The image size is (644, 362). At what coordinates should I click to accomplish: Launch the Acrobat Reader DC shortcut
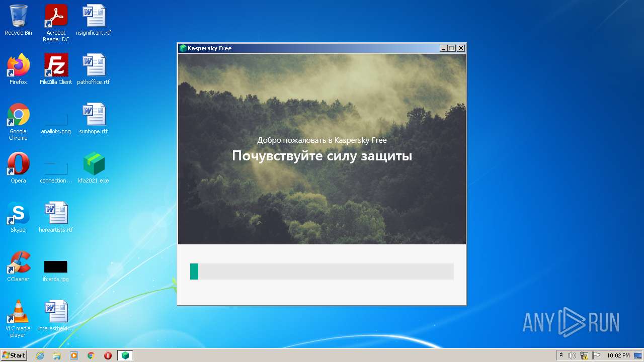point(56,23)
